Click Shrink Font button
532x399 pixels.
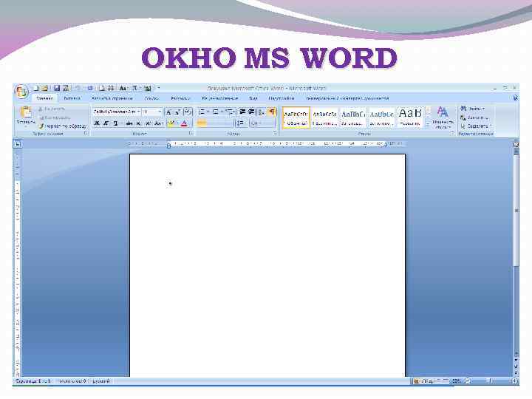pyautogui.click(x=177, y=112)
